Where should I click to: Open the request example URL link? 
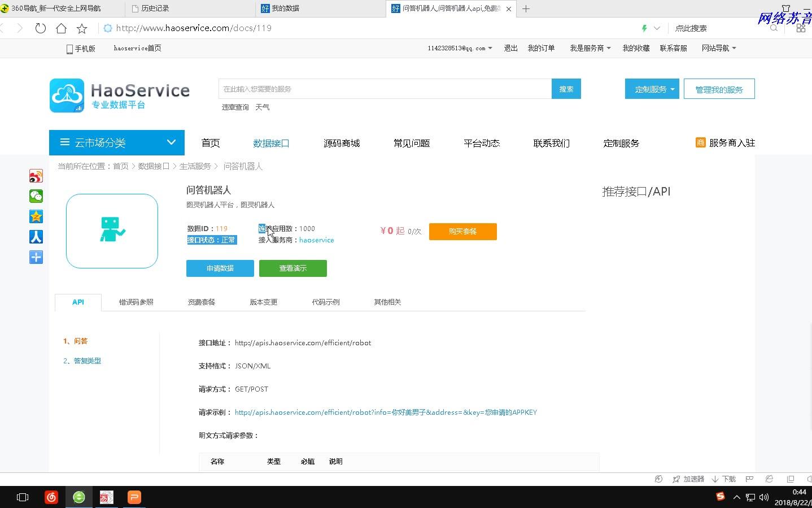pyautogui.click(x=386, y=412)
